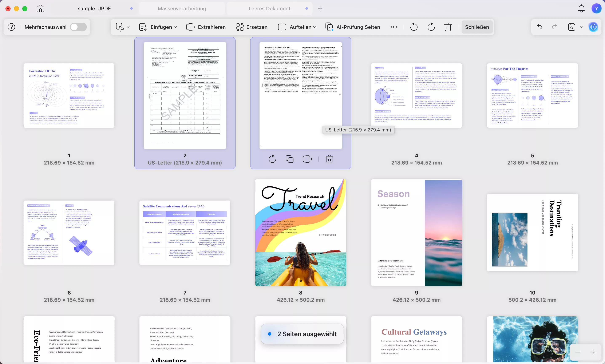Toggle the Mehrfachauswahl switch

click(78, 27)
